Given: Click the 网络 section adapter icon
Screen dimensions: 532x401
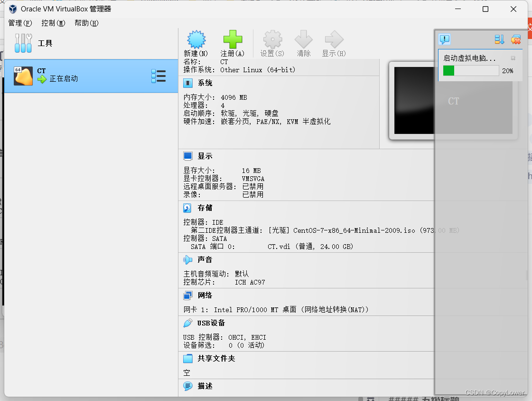Looking at the screenshot, I should (x=188, y=295).
